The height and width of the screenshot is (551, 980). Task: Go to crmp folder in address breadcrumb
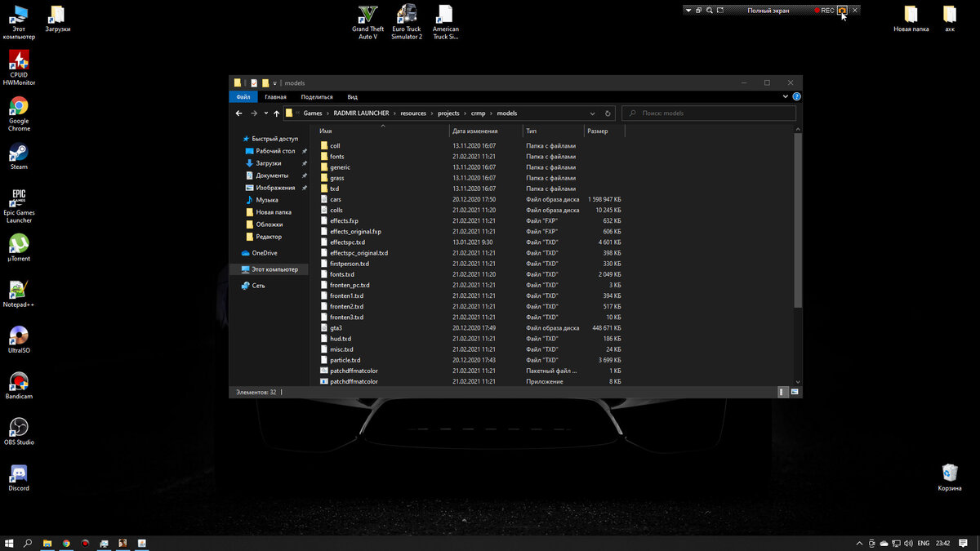click(478, 113)
